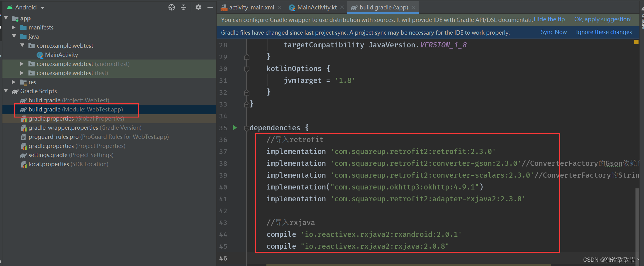Switch to the activity_main.xml tab

(x=251, y=7)
